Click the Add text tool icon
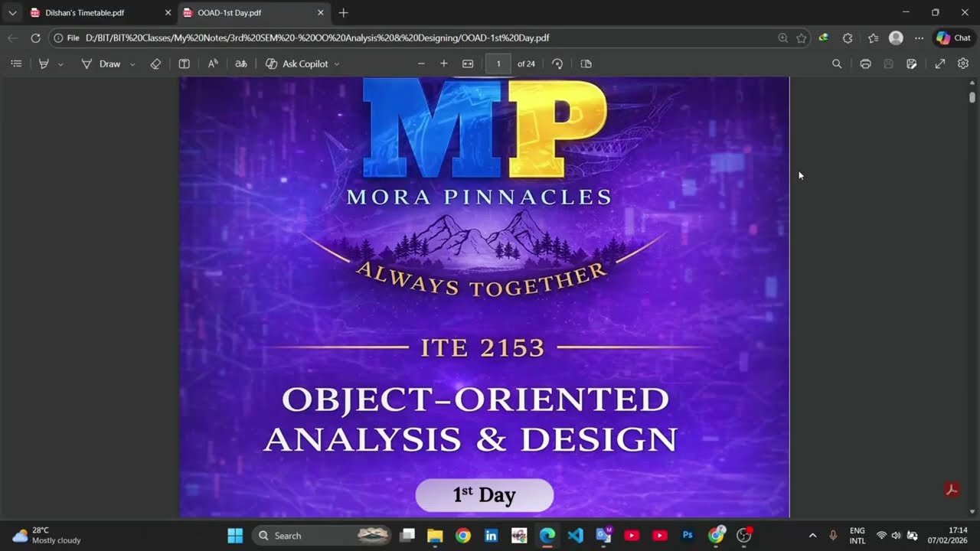 184,64
